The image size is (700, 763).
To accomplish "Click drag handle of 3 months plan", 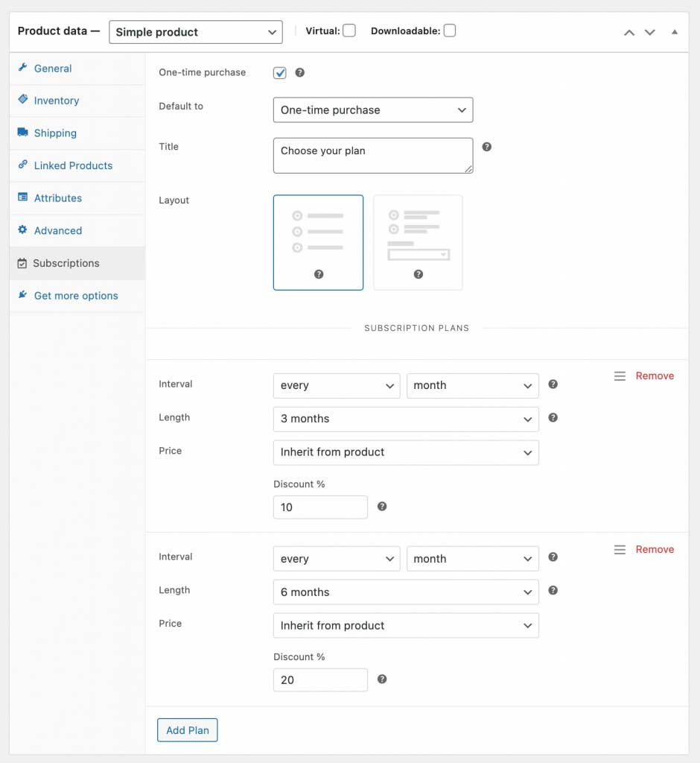I will pyautogui.click(x=620, y=376).
